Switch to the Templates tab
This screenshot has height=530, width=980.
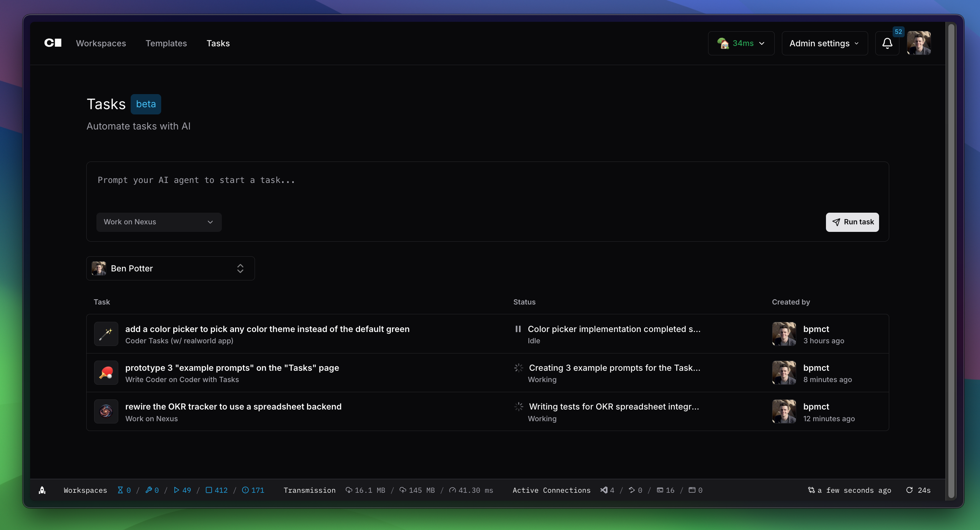166,43
